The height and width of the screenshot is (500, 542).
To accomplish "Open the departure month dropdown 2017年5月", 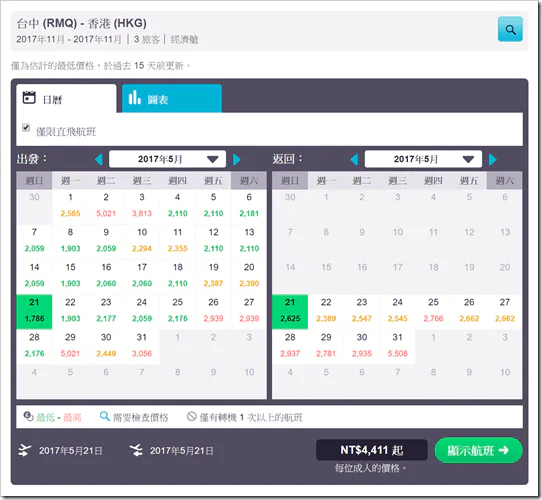I will [167, 159].
